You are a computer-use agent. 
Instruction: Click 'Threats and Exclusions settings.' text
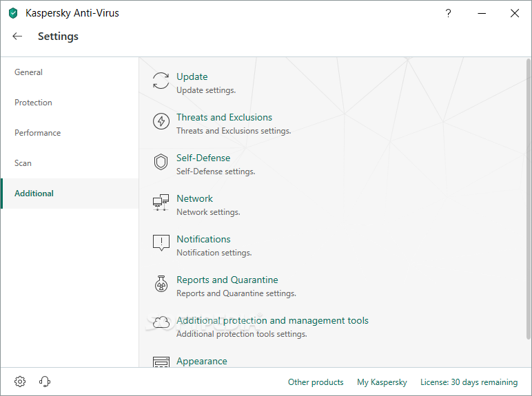coord(234,131)
